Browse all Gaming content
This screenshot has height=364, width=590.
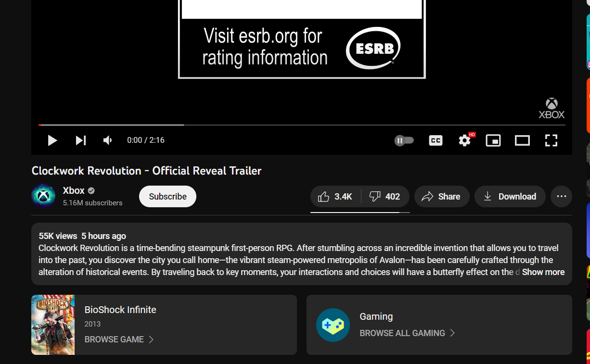pos(407,333)
